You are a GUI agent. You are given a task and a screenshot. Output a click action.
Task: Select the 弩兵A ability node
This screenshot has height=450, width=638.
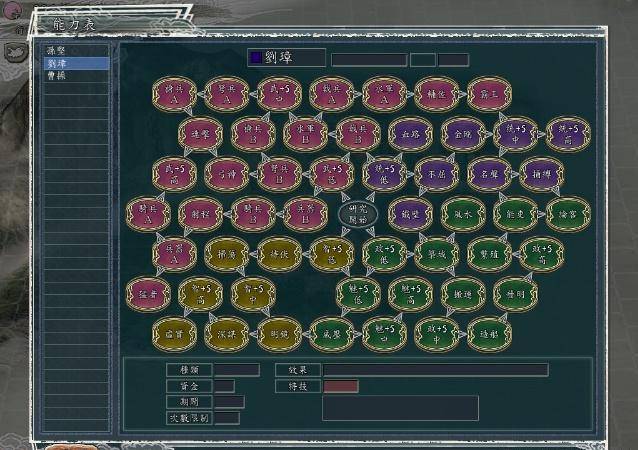[x=227, y=94]
